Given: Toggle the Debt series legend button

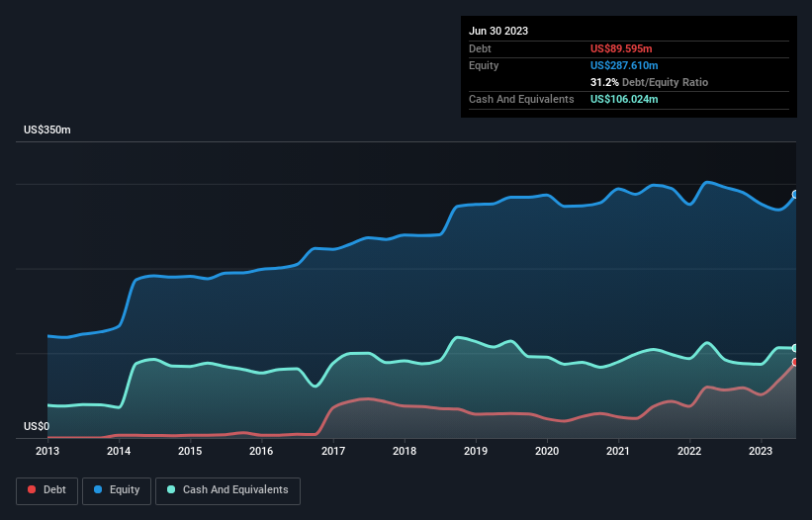Looking at the screenshot, I should click(x=46, y=490).
